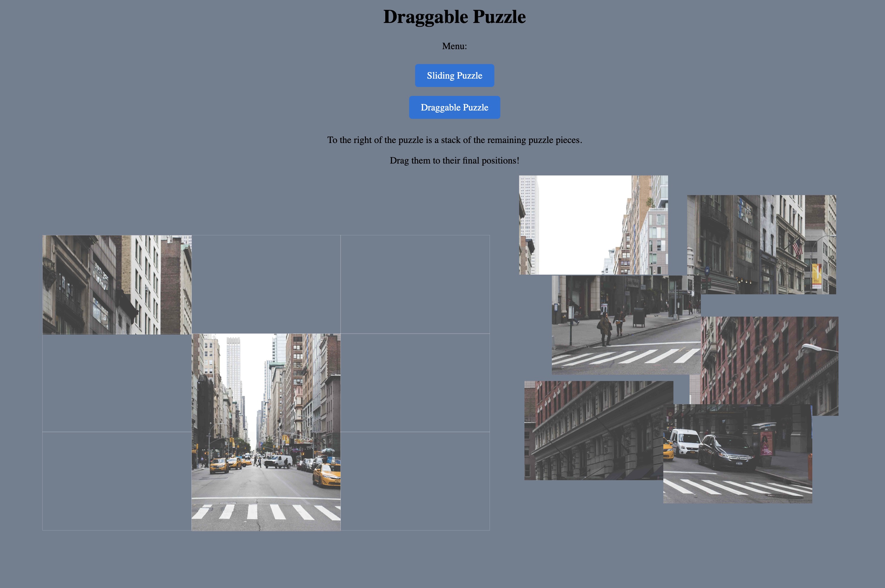Click the empty middle-right grid cell
The height and width of the screenshot is (588, 885).
point(415,383)
